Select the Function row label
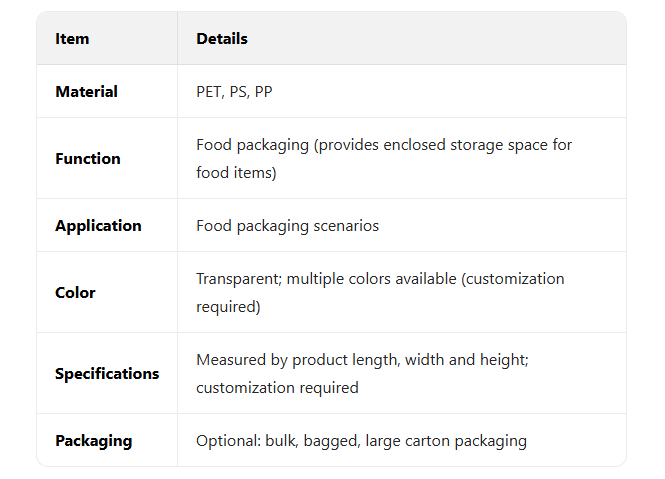 88,159
